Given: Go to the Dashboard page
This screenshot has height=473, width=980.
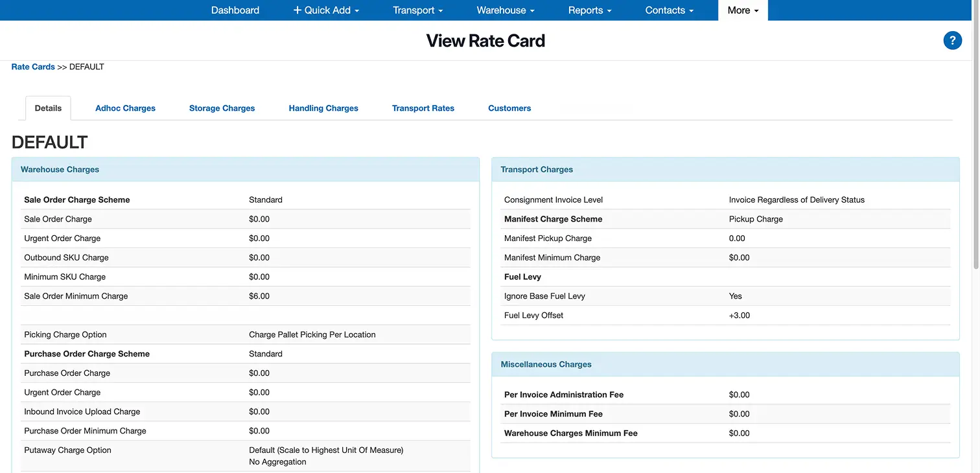Looking at the screenshot, I should [235, 10].
